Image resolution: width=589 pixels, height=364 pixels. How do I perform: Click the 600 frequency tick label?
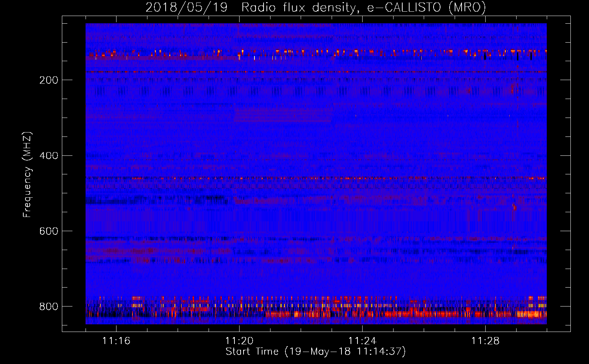pos(49,231)
